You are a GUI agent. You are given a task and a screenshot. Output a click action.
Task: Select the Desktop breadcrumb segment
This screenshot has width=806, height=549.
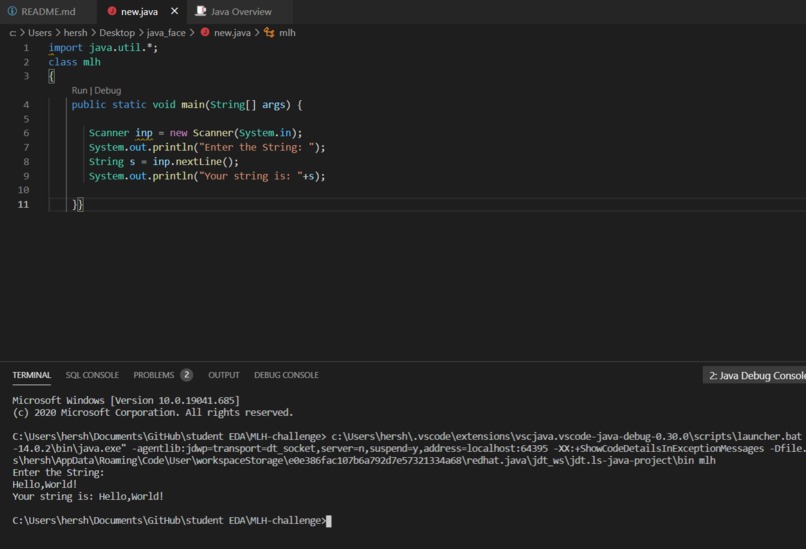(117, 32)
